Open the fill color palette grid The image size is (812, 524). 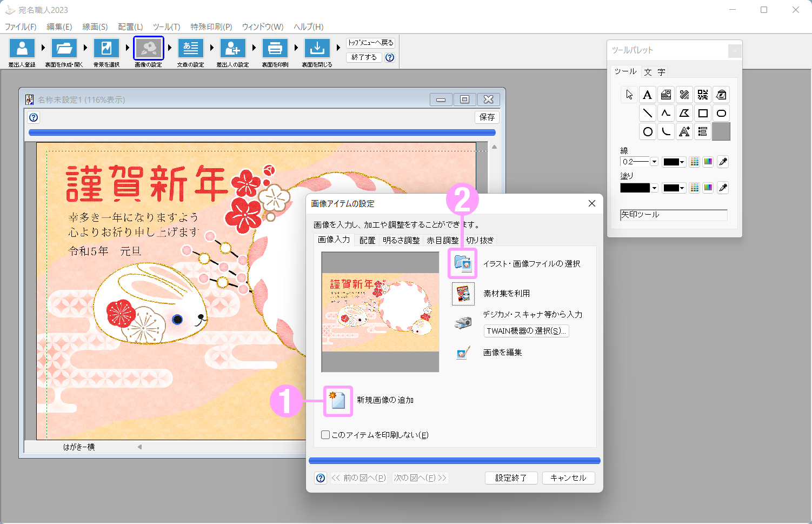coord(695,188)
